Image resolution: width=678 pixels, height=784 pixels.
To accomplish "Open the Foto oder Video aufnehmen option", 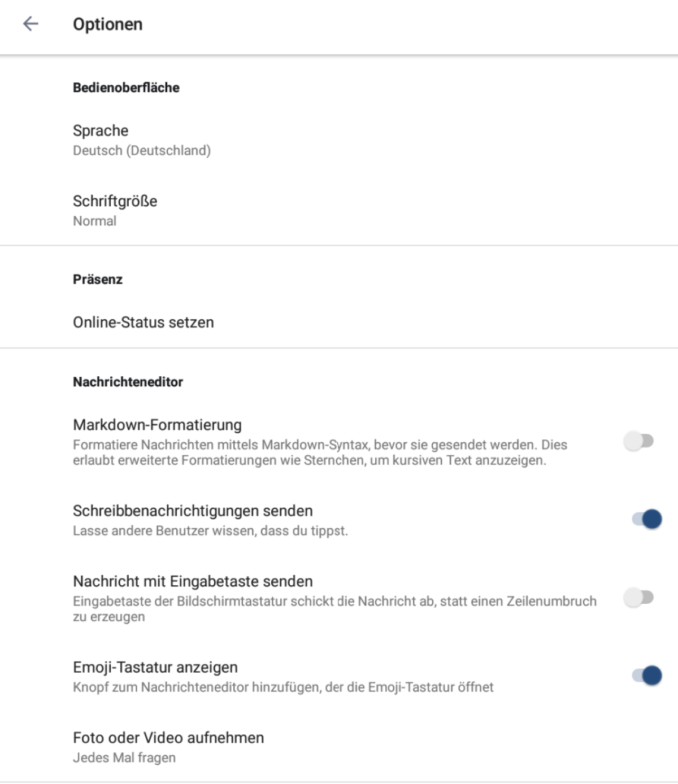I will (x=168, y=738).
